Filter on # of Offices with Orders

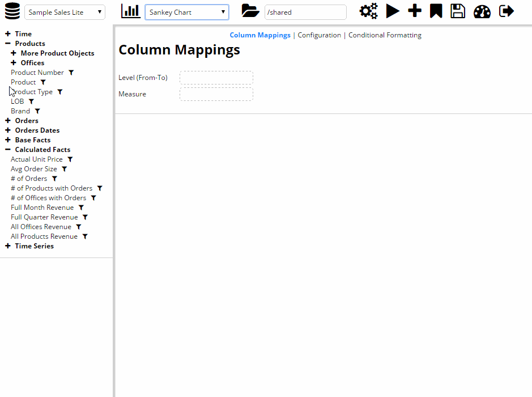pos(93,198)
